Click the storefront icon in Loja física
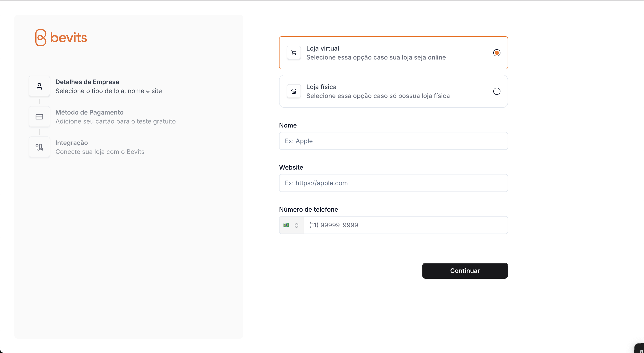 click(x=294, y=91)
